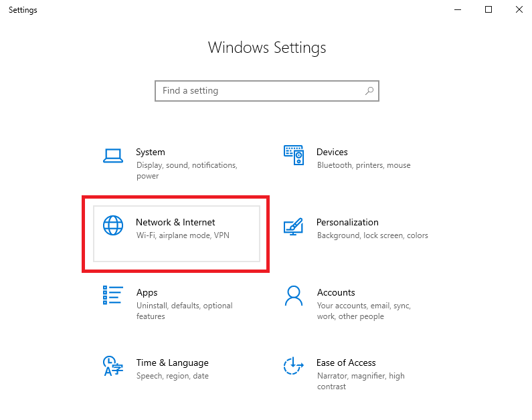Open the Personalization settings label

(347, 223)
